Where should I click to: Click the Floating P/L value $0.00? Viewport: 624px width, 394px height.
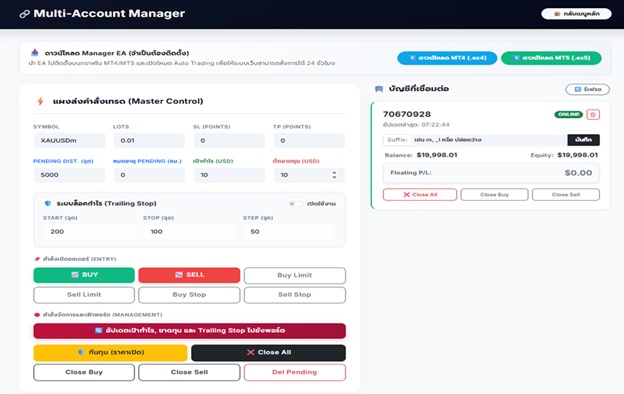point(578,173)
